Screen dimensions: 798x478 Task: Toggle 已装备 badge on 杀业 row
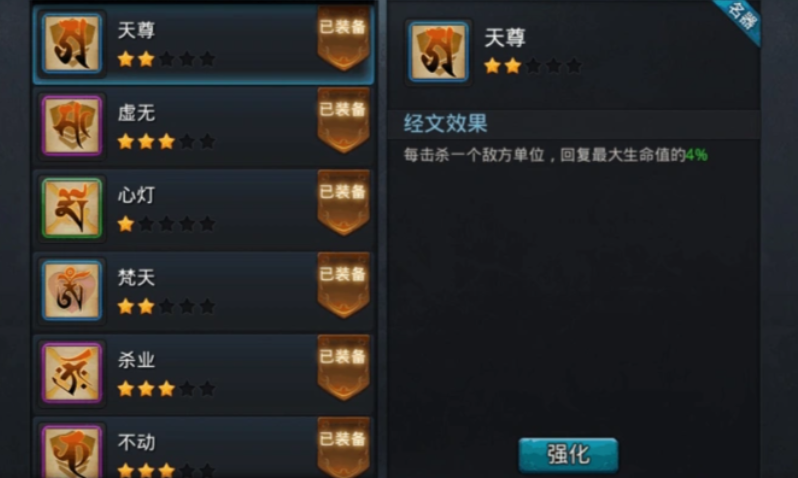click(344, 368)
